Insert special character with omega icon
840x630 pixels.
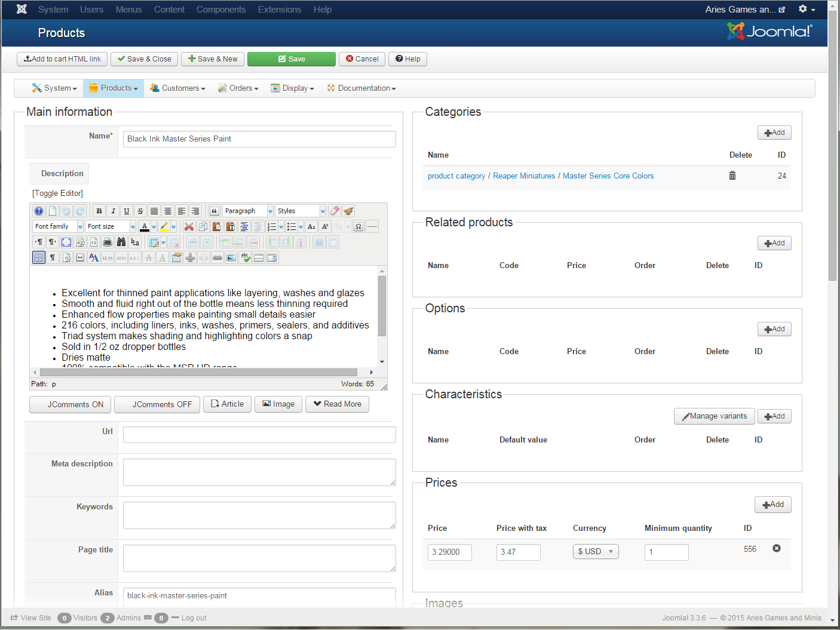tap(358, 226)
